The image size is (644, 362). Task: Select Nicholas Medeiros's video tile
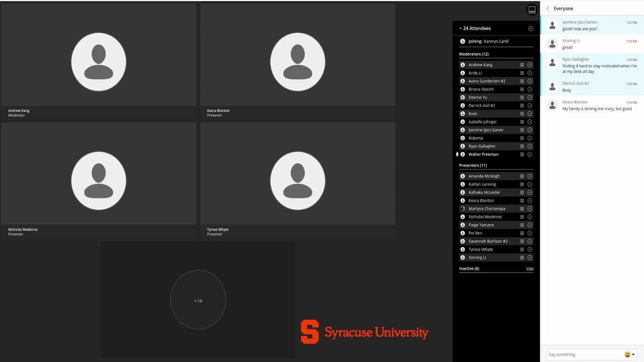(x=99, y=181)
